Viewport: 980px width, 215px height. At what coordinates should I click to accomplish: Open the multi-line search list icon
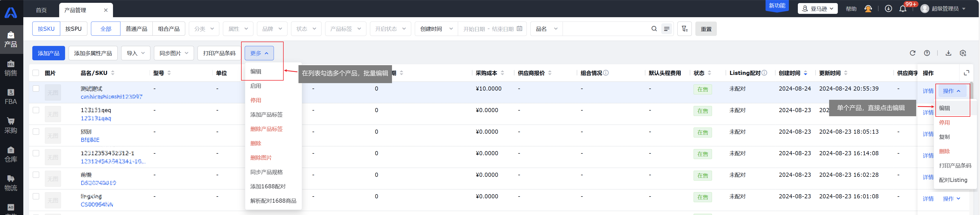666,28
